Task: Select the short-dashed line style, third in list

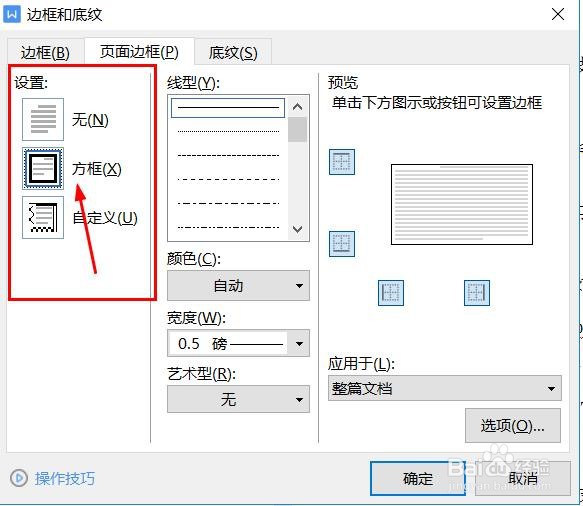Action: 228,155
